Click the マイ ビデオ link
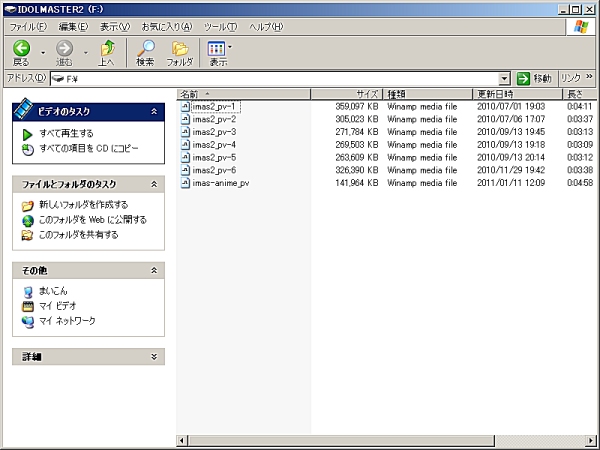The image size is (600, 450). [58, 306]
